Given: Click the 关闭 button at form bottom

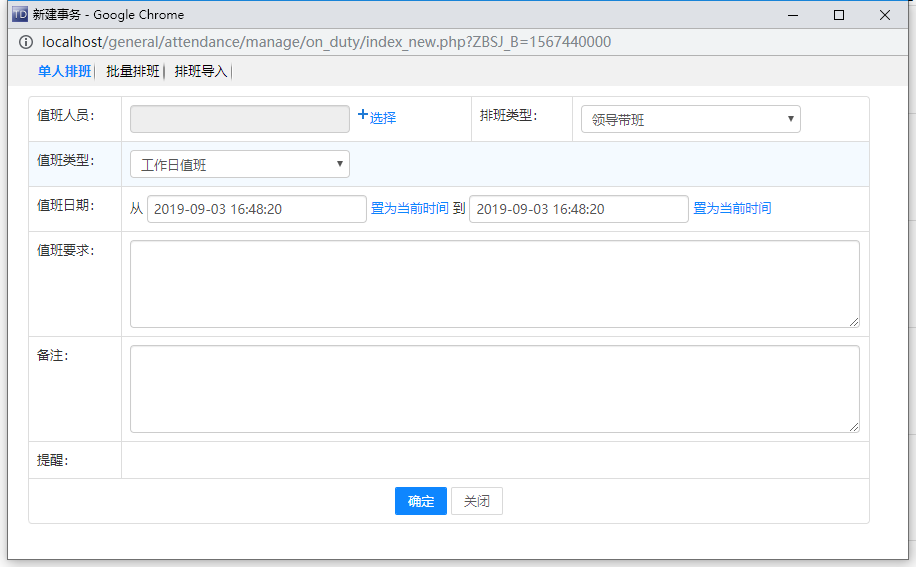Looking at the screenshot, I should [476, 501].
